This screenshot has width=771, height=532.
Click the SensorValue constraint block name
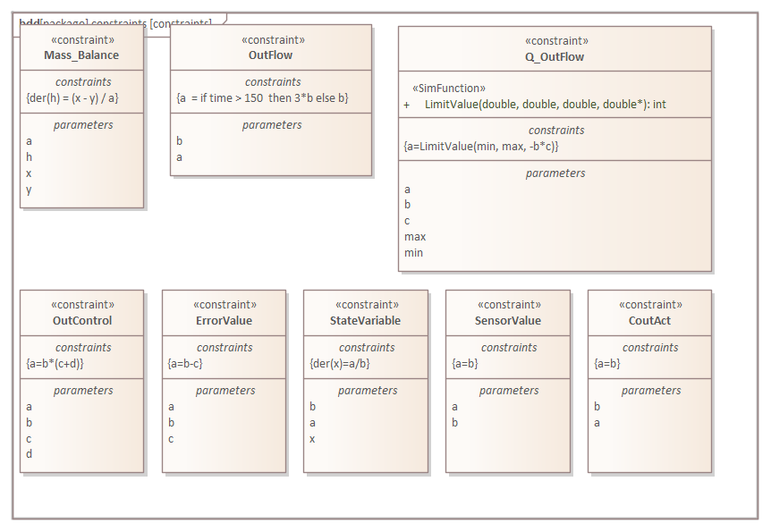(508, 321)
